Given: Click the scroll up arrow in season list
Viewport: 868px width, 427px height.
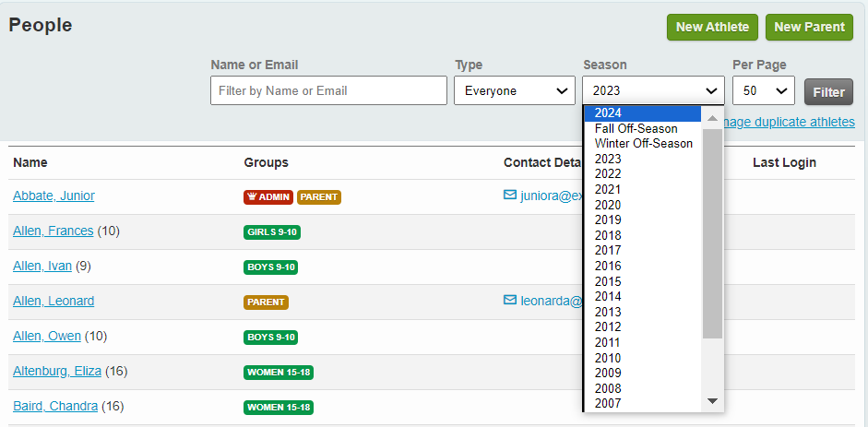Looking at the screenshot, I should [712, 117].
